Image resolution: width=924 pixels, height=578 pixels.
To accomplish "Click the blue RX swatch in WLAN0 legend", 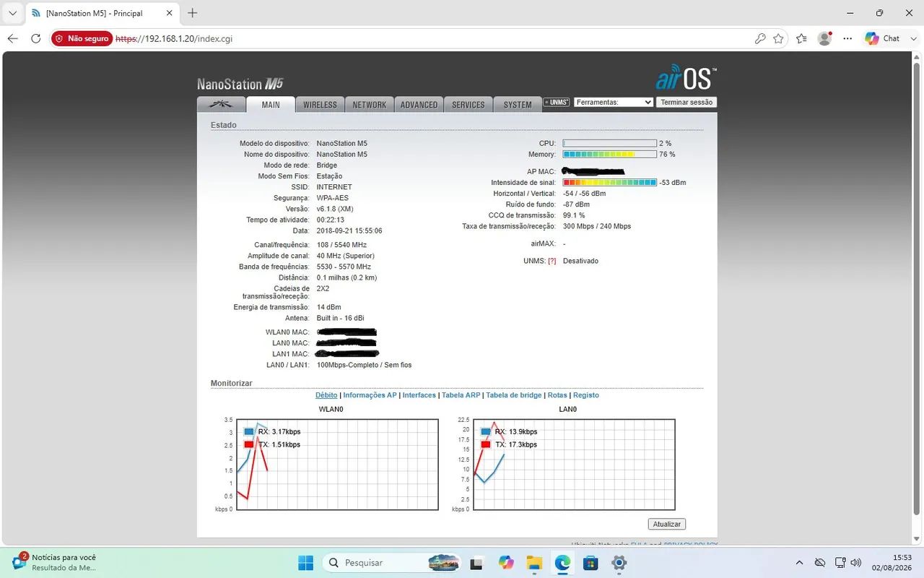I will (249, 432).
